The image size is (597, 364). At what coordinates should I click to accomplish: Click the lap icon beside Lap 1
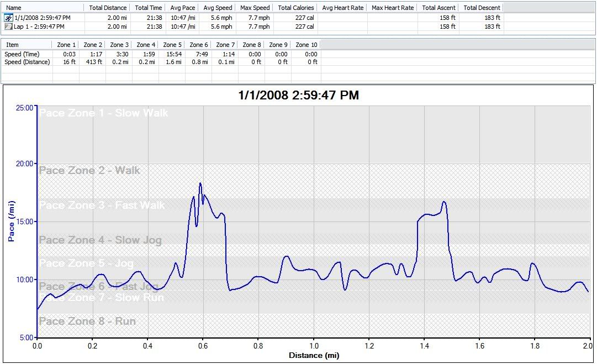click(8, 27)
